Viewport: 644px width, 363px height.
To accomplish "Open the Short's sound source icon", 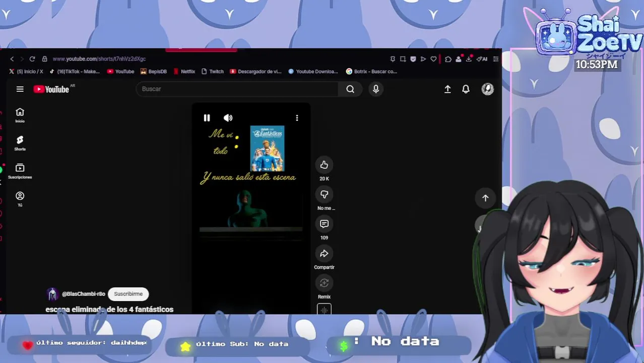I will pos(324,310).
